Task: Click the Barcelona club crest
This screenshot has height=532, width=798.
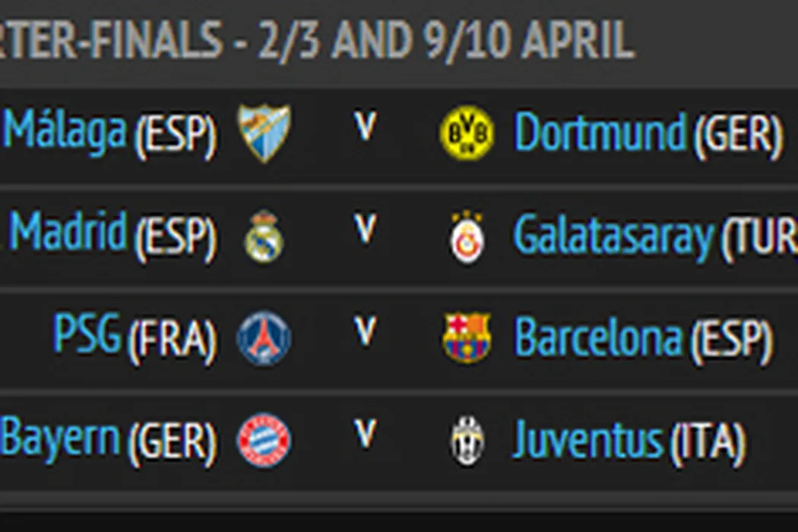Action: (467, 338)
